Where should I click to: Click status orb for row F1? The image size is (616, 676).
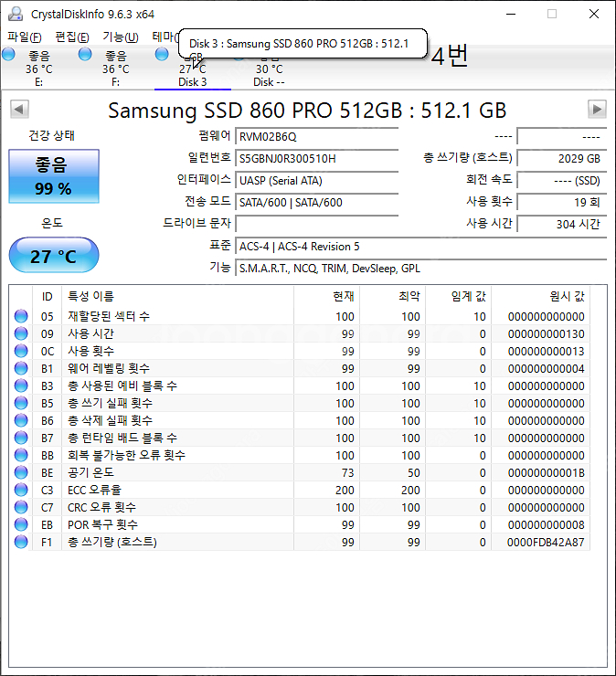click(x=21, y=542)
